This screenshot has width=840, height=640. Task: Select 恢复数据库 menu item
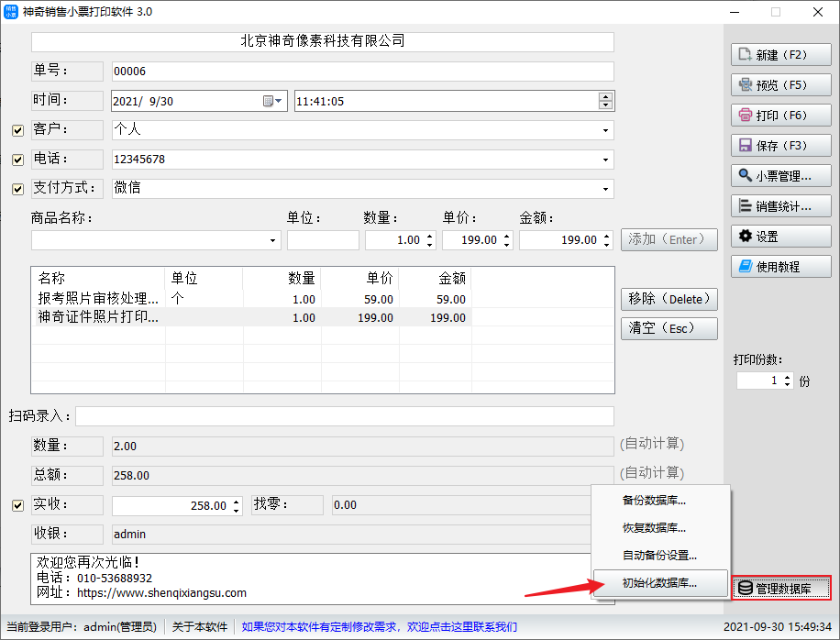(660, 528)
